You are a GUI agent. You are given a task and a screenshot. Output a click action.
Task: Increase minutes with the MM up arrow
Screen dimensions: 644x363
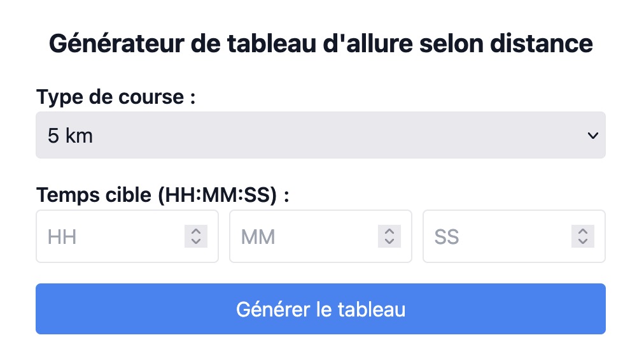pyautogui.click(x=389, y=231)
